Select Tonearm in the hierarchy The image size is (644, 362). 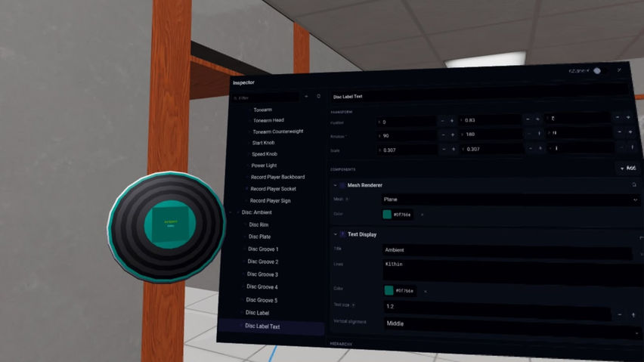tap(263, 110)
